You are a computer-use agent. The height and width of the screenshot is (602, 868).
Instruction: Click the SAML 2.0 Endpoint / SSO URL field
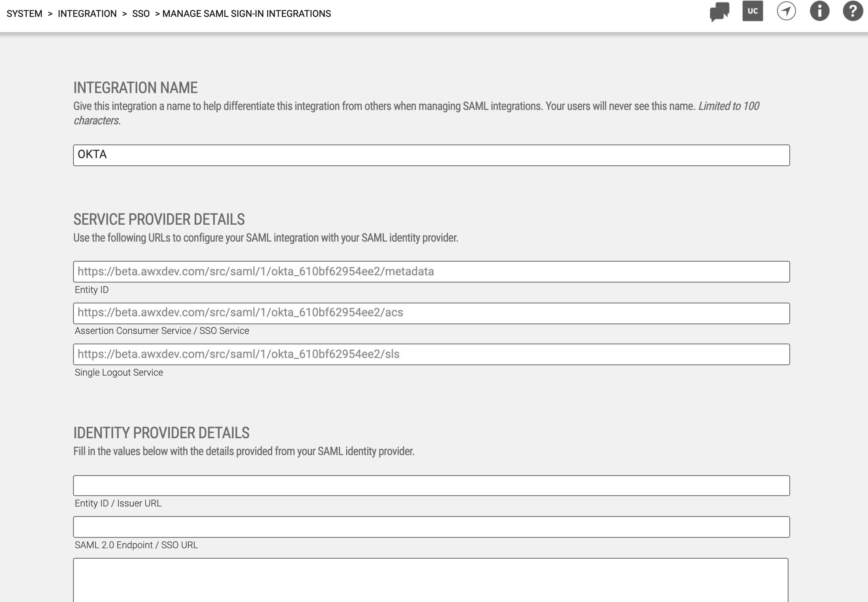point(431,527)
